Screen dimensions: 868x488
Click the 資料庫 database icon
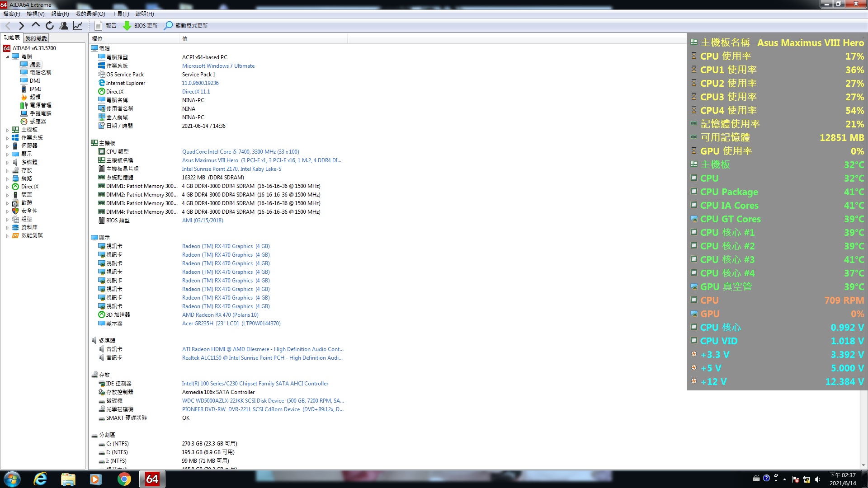click(15, 227)
